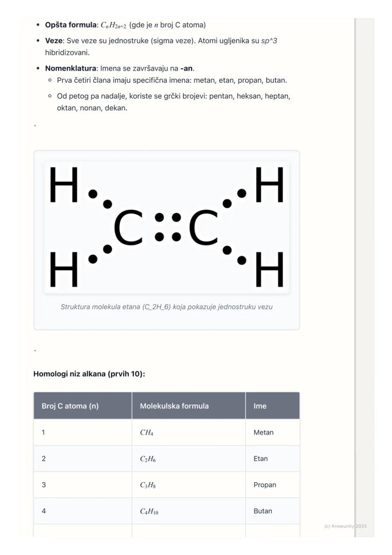Select the 'Molekulska formula' table header
The height and width of the screenshot is (555, 392).
pyautogui.click(x=174, y=406)
